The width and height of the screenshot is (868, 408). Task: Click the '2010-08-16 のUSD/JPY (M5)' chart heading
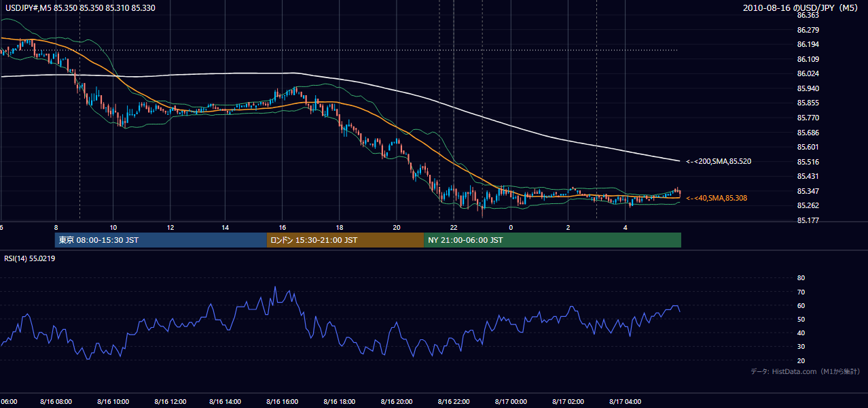pyautogui.click(x=801, y=8)
